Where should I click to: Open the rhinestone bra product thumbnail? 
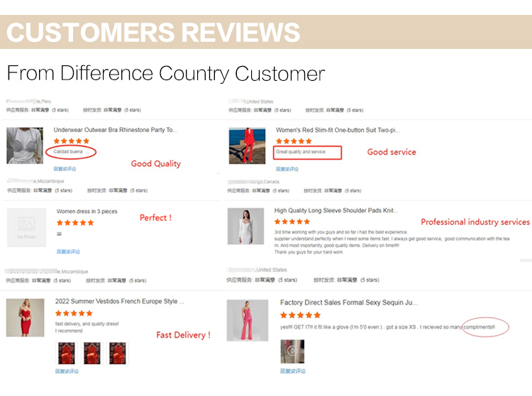point(25,145)
